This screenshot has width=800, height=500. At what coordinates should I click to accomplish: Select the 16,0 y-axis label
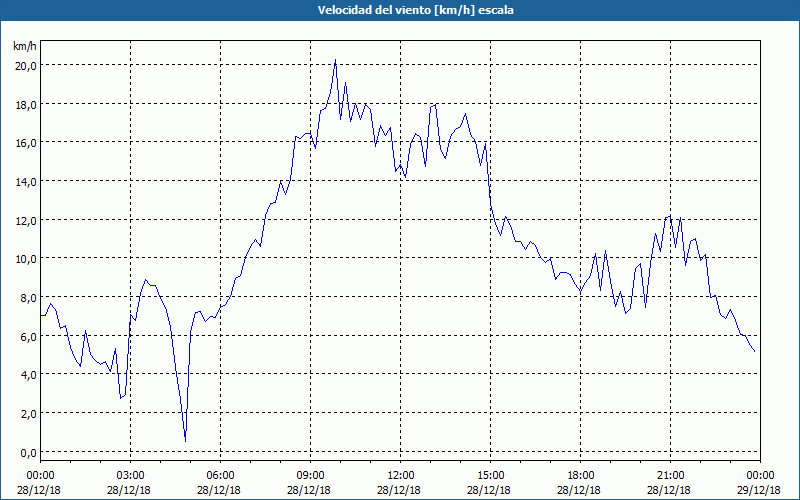(26, 142)
